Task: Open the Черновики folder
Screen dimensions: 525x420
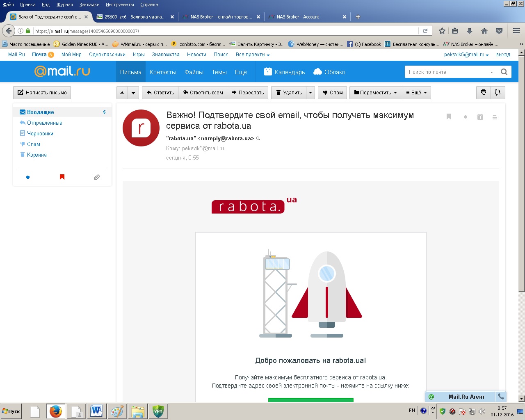Action: point(40,133)
